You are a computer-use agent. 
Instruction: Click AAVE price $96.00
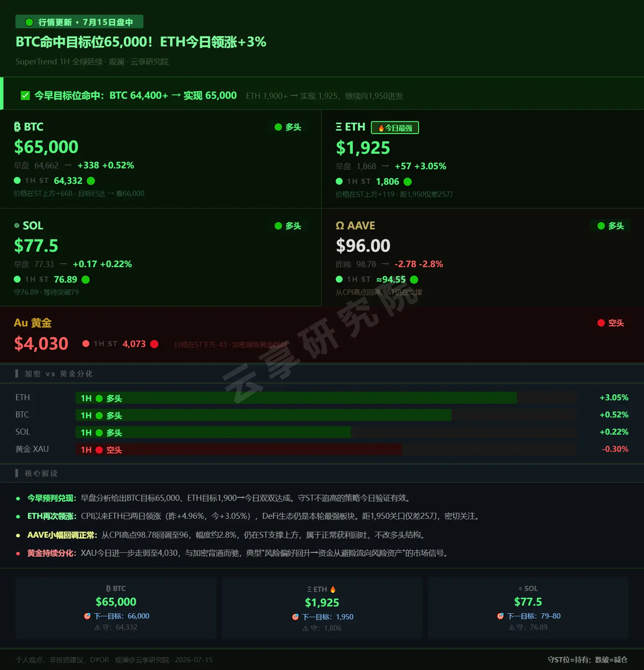(x=363, y=246)
